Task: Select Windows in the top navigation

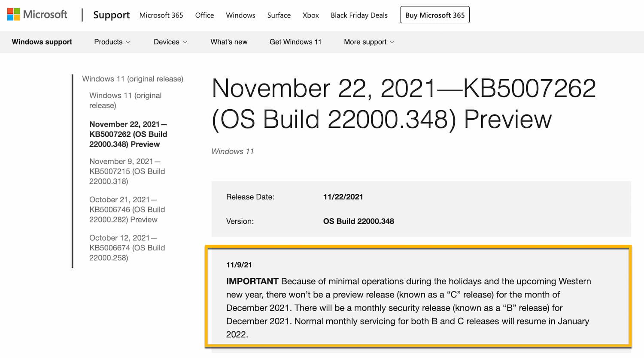Action: click(240, 15)
